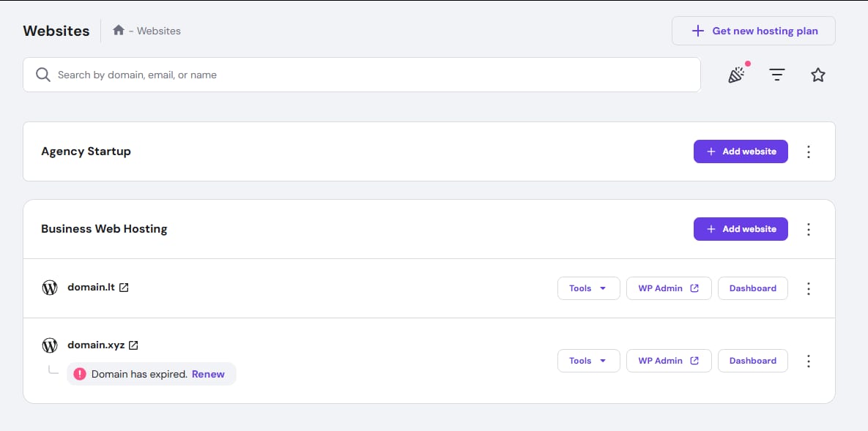Renew the expired domain.xyz link
The width and height of the screenshot is (868, 431).
point(208,374)
